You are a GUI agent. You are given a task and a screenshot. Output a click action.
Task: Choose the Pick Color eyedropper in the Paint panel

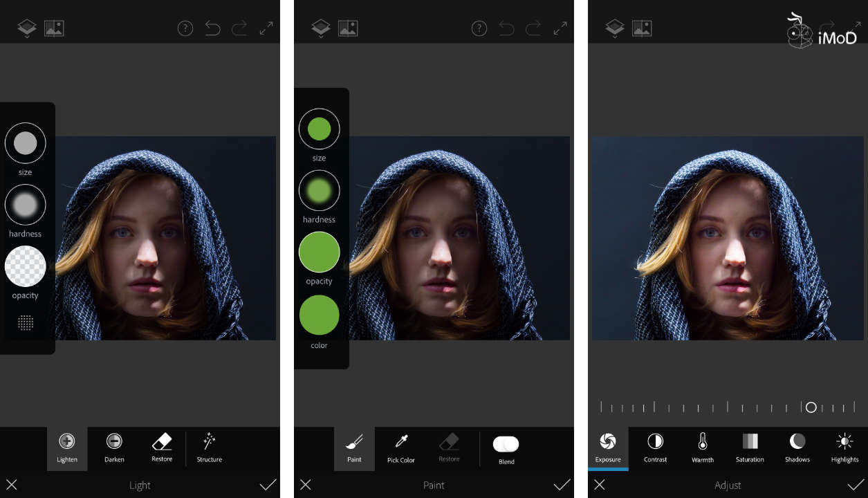click(400, 448)
